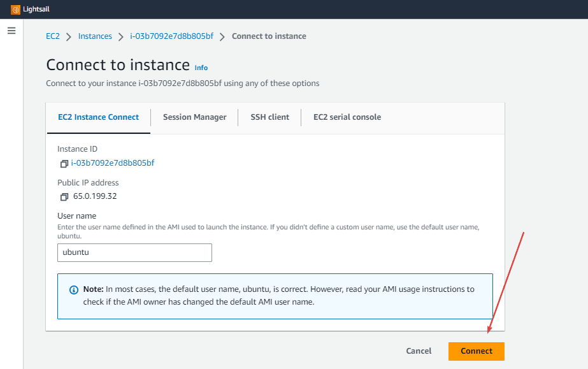
Task: Select the 65.0.199.32 IP address text
Action: pos(95,196)
